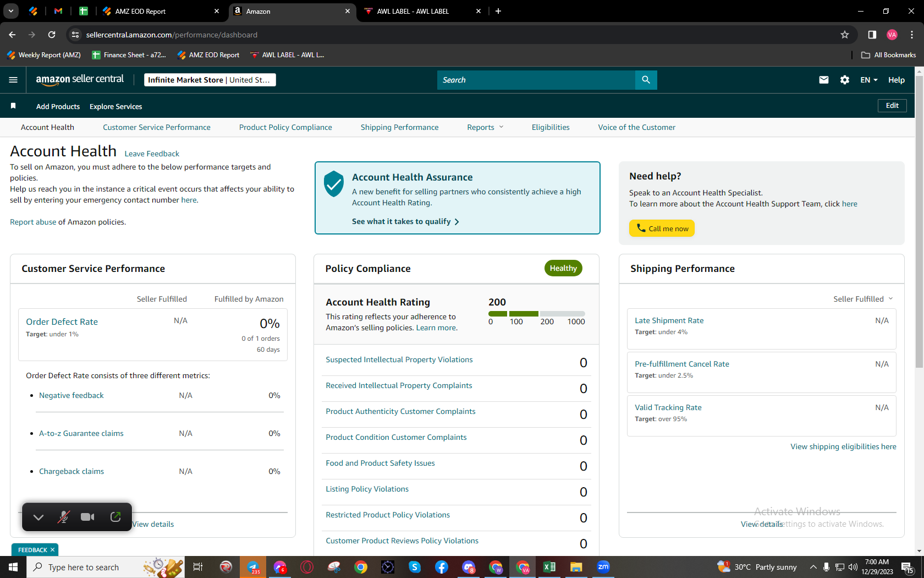Open the Add Products menu item
This screenshot has width=924, height=578.
[58, 106]
